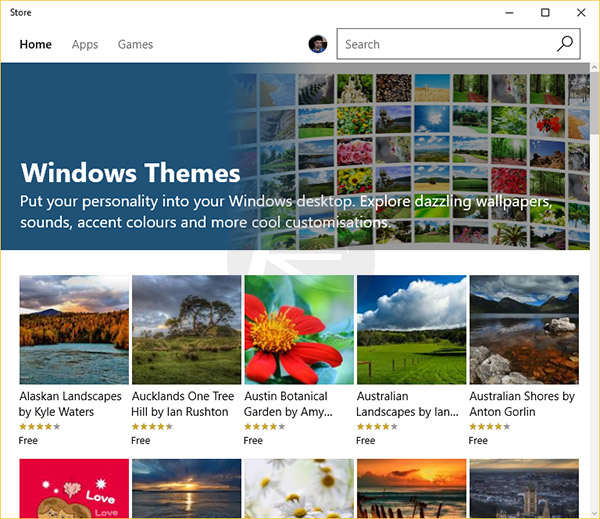
Task: Open the ocean sunset clouds theme thumbnail
Action: (x=187, y=488)
